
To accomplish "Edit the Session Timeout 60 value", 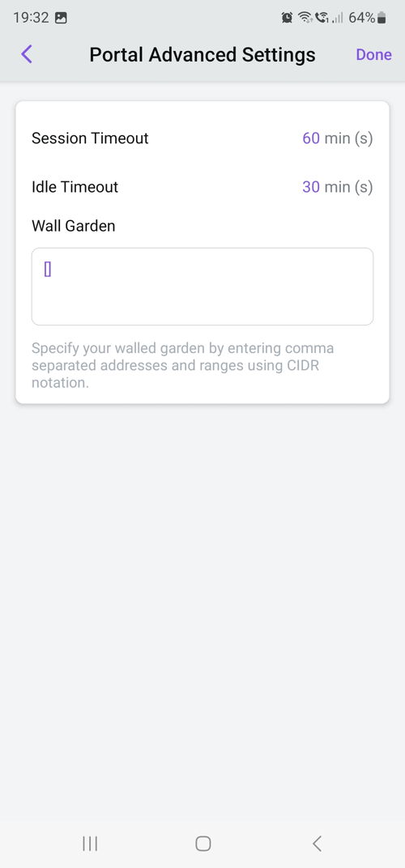I will click(311, 138).
